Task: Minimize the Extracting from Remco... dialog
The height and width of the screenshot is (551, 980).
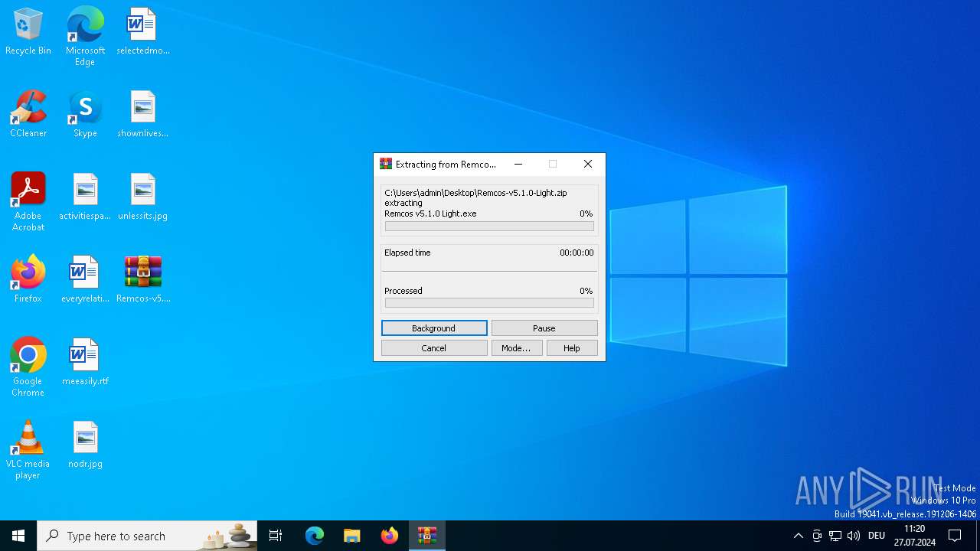Action: click(x=518, y=164)
